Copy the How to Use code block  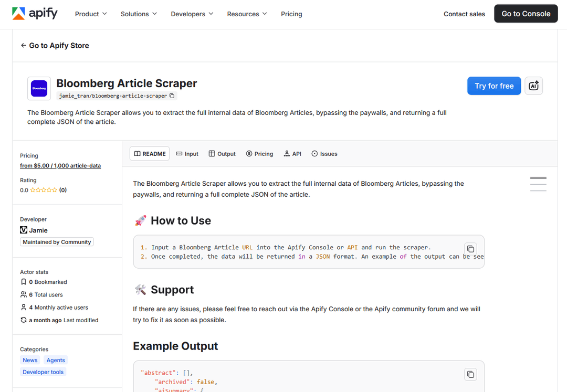pos(470,249)
